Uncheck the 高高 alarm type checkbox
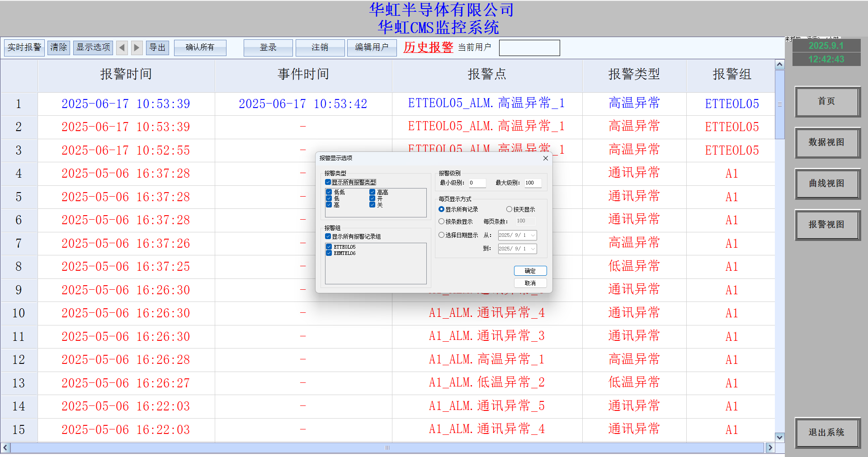 373,192
